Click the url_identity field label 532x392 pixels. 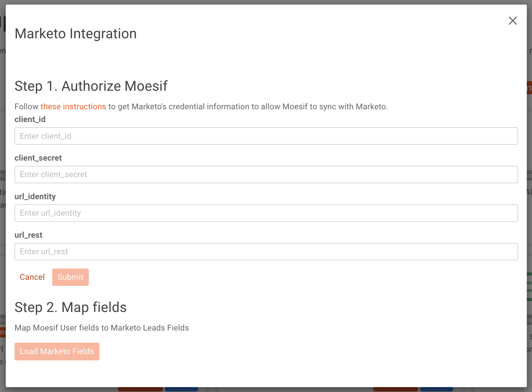35,197
